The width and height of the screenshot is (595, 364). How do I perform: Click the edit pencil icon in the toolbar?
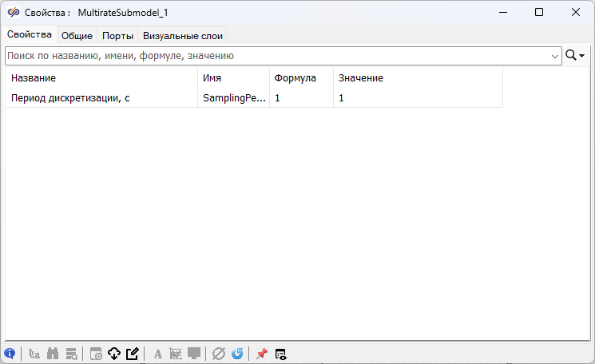pyautogui.click(x=132, y=354)
